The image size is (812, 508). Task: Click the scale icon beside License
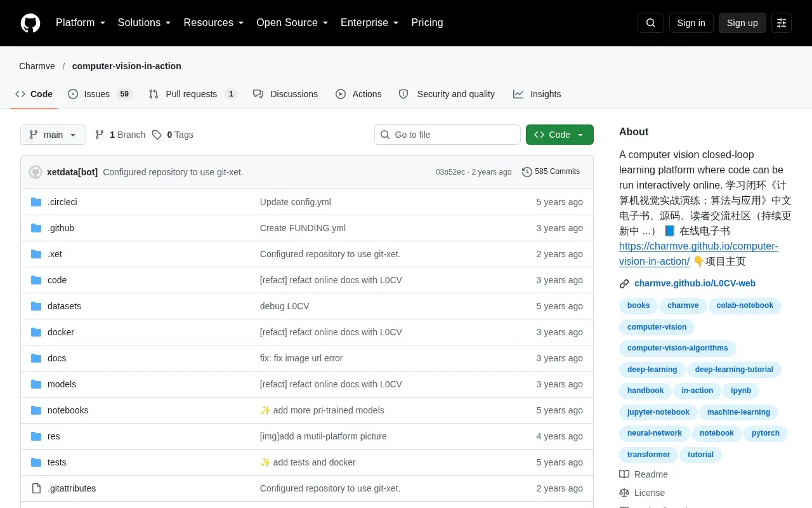624,493
